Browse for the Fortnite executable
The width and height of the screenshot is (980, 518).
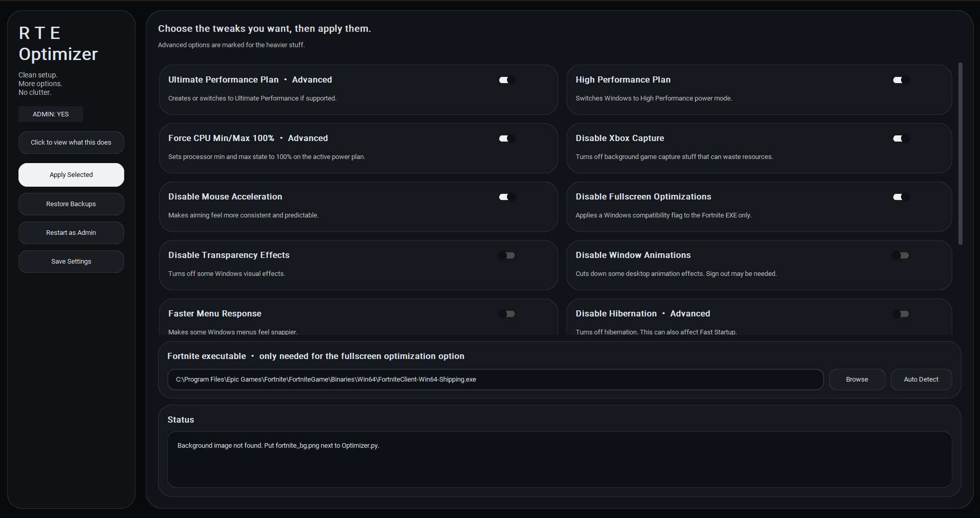click(857, 380)
